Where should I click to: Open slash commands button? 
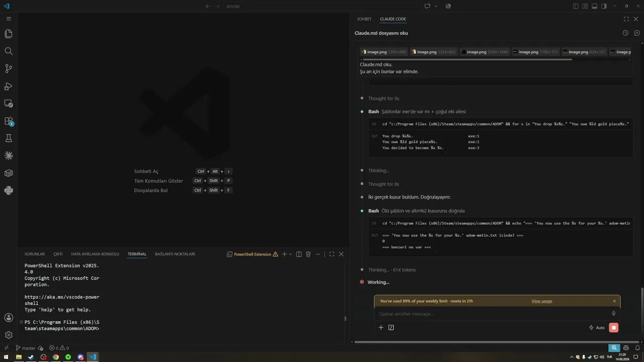[391, 327]
